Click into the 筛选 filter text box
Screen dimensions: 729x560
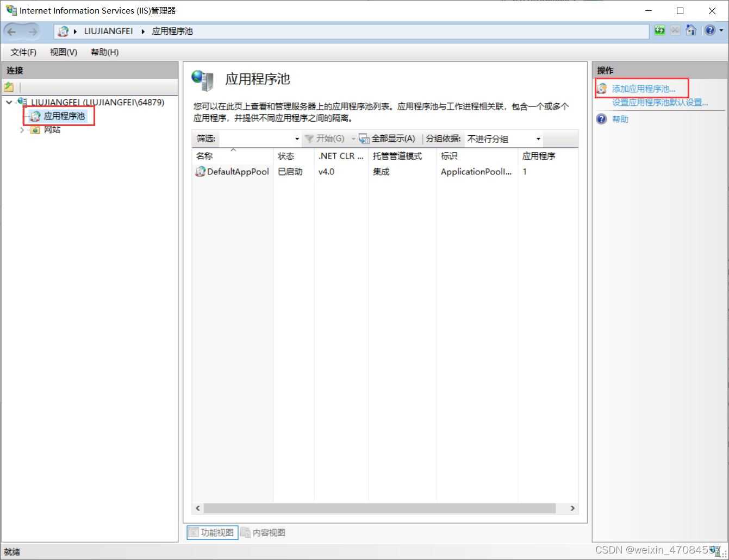click(x=256, y=139)
